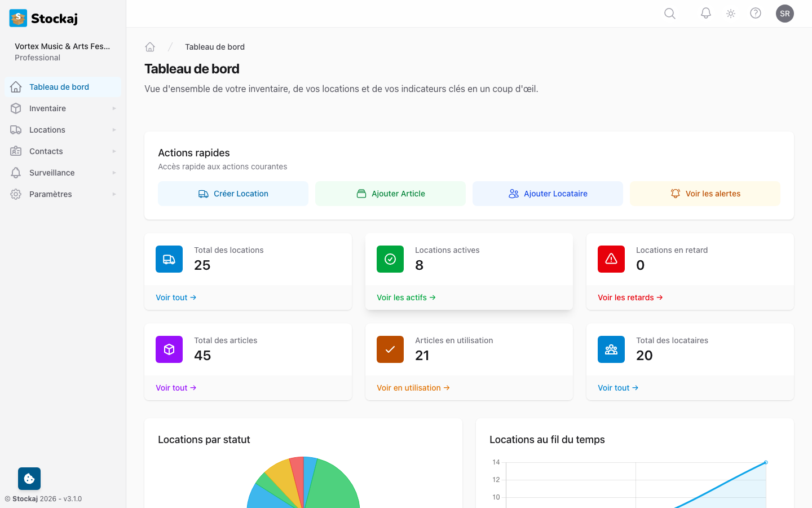812x508 pixels.
Task: Click the Ajouter Locataire button
Action: pyautogui.click(x=548, y=193)
